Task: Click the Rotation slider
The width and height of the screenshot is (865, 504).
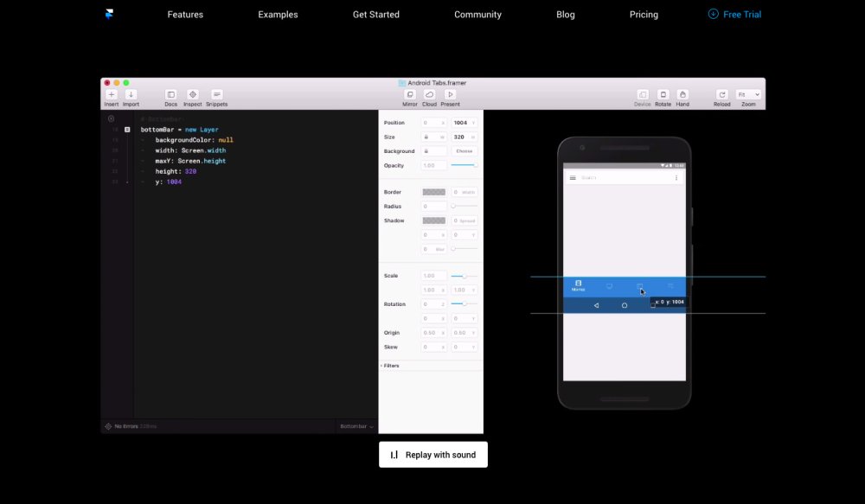Action: [464, 303]
